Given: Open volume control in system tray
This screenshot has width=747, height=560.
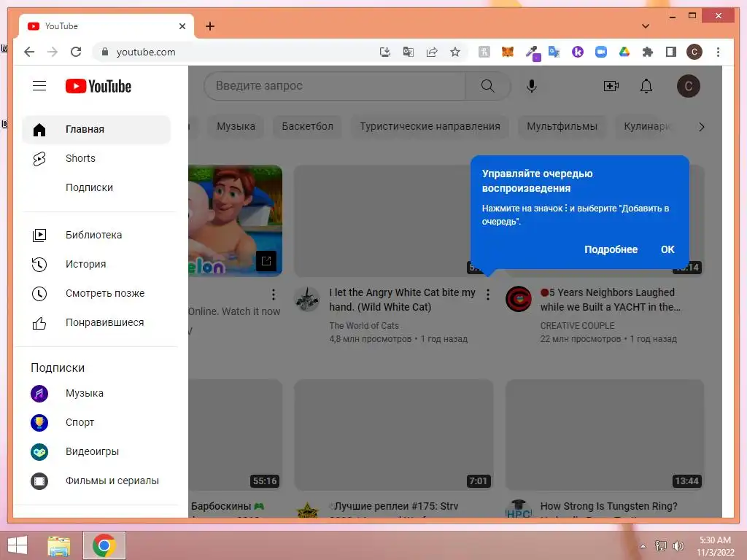Looking at the screenshot, I should (x=678, y=545).
